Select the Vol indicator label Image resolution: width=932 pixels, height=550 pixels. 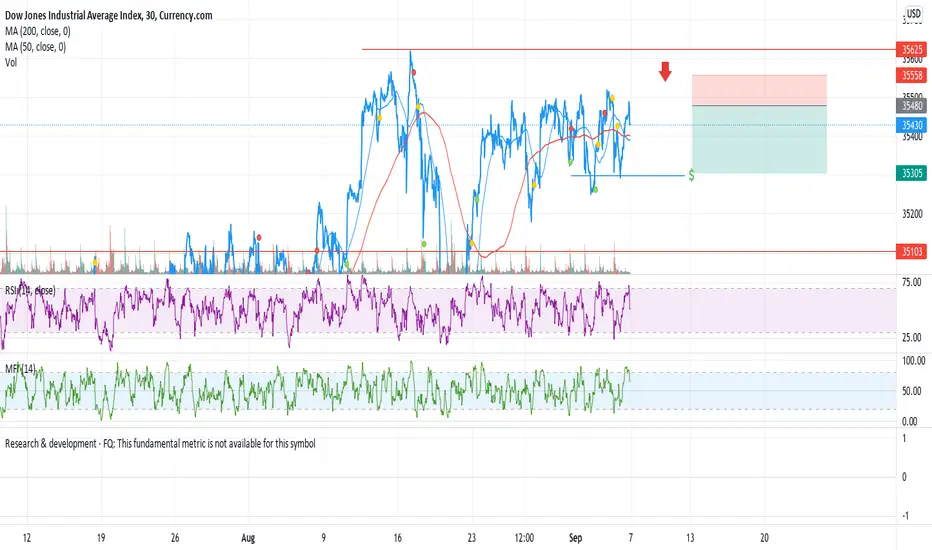pyautogui.click(x=11, y=62)
